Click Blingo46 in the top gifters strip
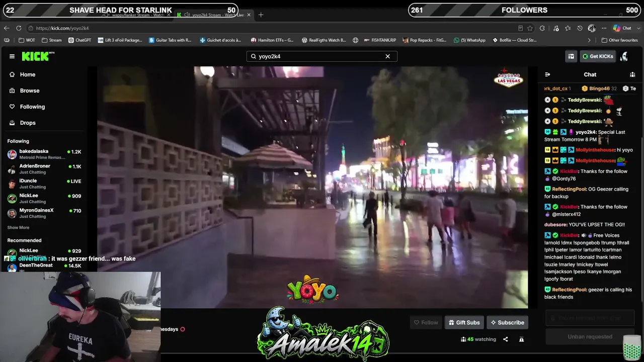This screenshot has width=644, height=362. pos(600,88)
